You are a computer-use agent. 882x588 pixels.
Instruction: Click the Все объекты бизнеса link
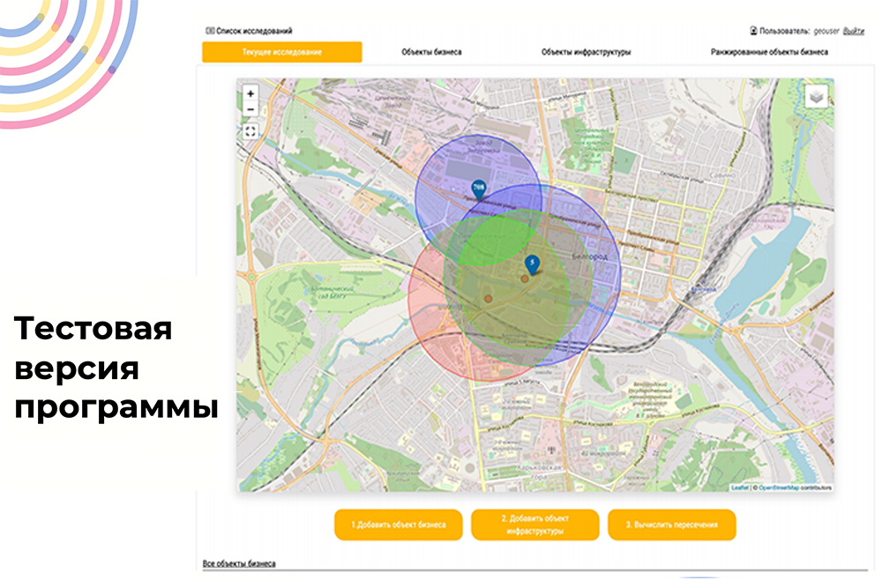(x=239, y=563)
